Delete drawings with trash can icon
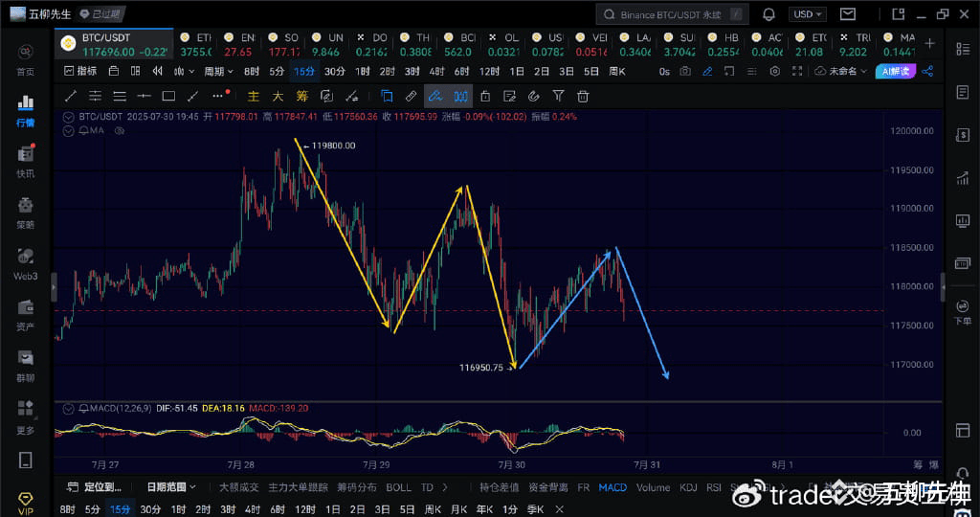This screenshot has height=517, width=980. pyautogui.click(x=583, y=96)
